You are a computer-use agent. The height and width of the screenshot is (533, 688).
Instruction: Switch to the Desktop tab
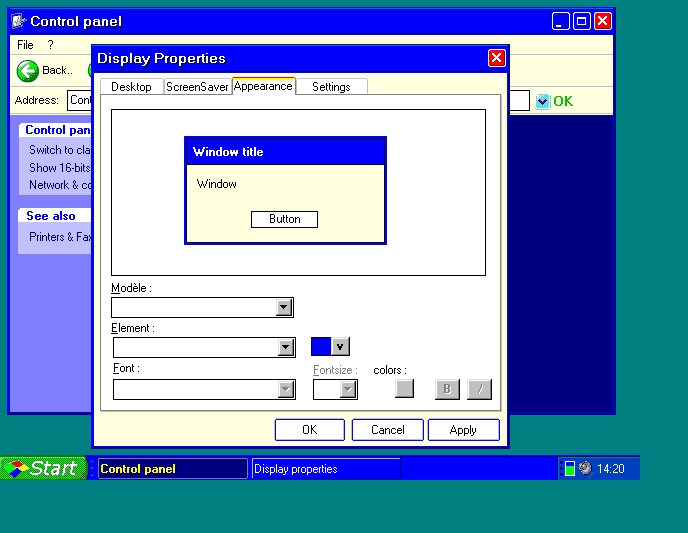[131, 87]
